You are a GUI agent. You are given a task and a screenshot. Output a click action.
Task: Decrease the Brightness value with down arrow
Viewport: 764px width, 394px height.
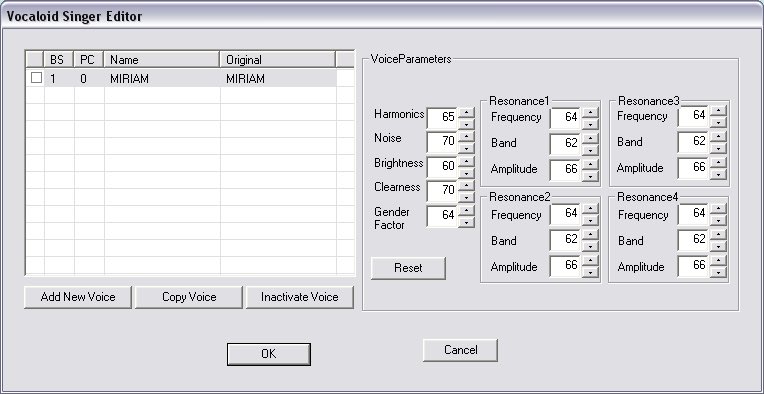[466, 173]
